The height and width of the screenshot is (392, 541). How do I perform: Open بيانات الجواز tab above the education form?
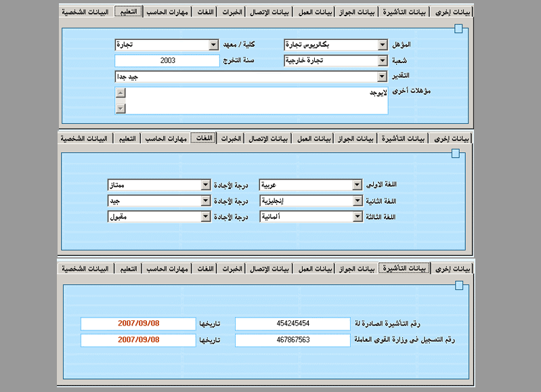[x=357, y=12]
